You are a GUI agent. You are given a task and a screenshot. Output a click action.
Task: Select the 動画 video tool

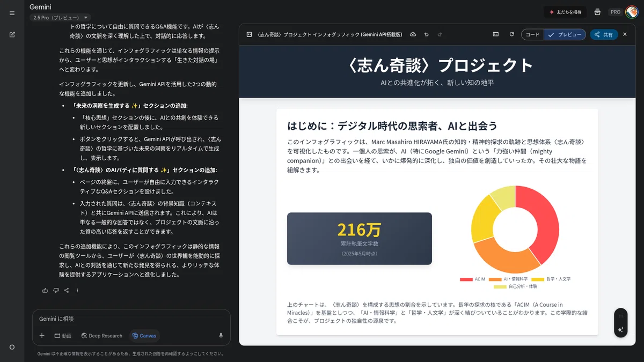63,336
